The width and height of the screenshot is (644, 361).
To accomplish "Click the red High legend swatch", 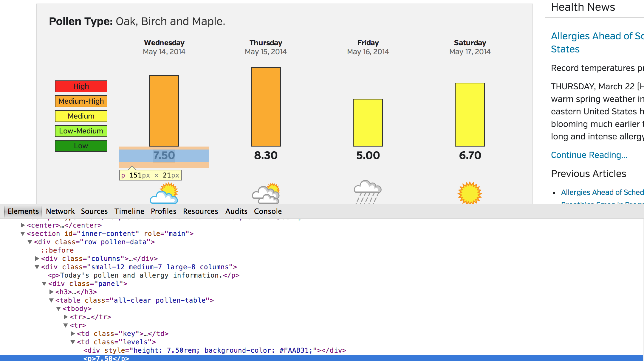I will point(81,86).
